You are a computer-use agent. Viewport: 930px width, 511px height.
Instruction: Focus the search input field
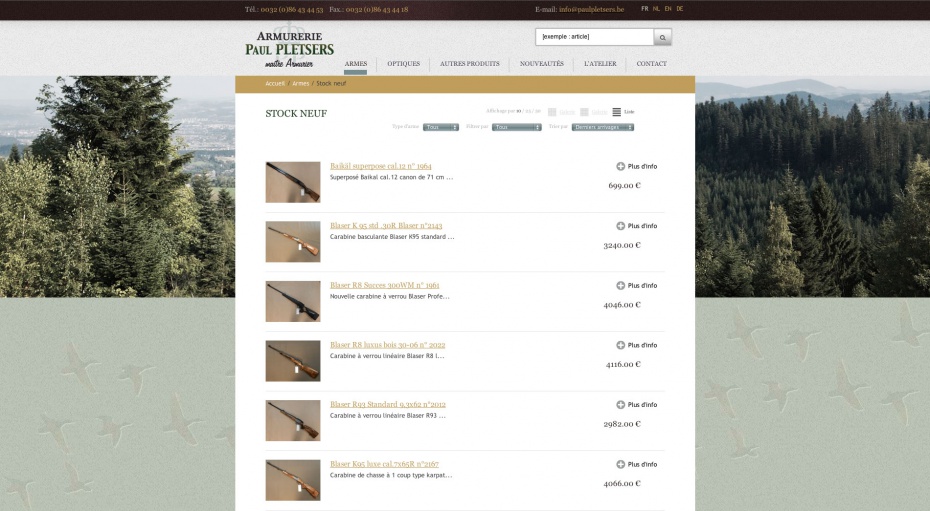coord(594,37)
